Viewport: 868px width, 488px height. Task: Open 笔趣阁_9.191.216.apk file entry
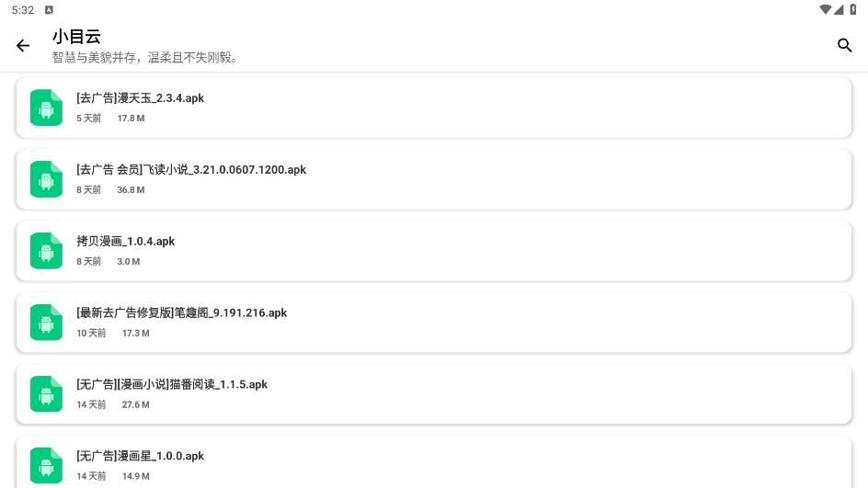click(x=182, y=313)
